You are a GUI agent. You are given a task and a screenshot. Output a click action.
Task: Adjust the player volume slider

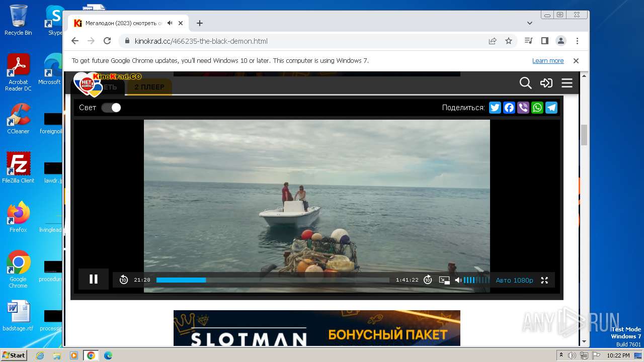[x=476, y=280]
